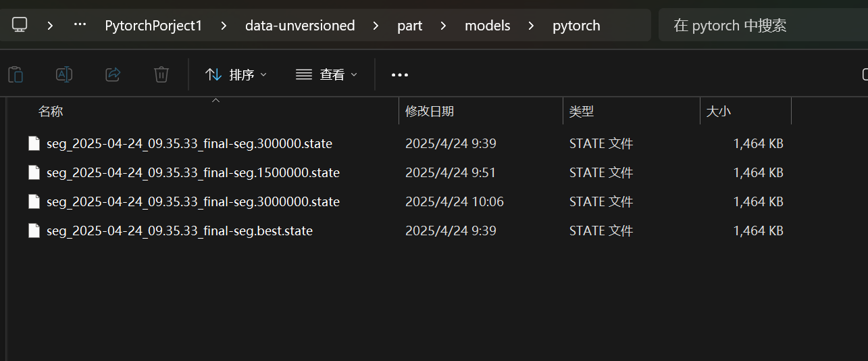Click the delete trash can icon
This screenshot has height=361, width=868.
[161, 74]
